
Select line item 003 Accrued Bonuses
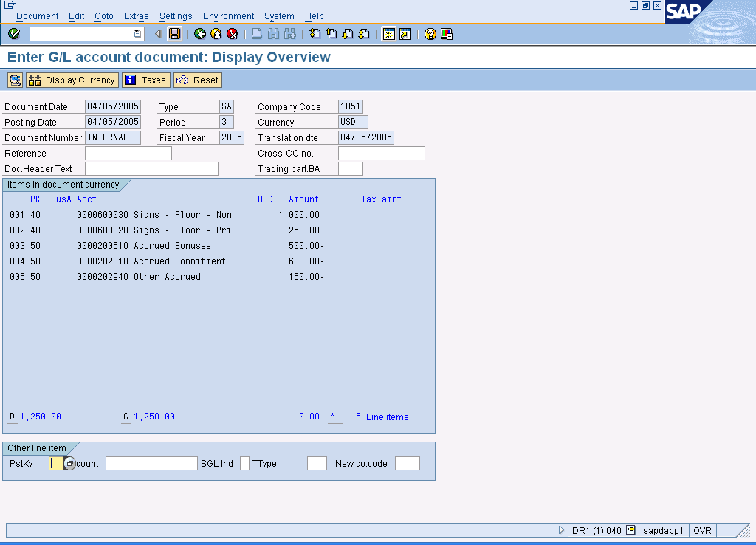click(166, 245)
